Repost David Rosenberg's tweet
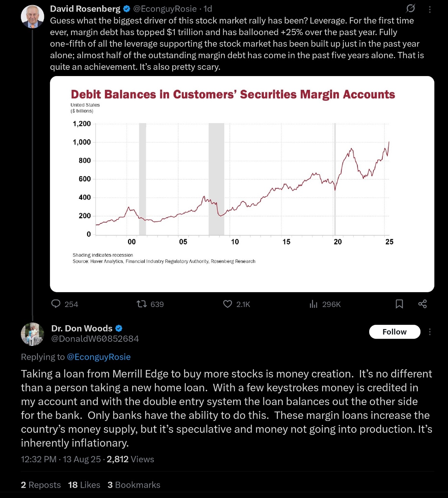This screenshot has width=448, height=498. point(141,304)
